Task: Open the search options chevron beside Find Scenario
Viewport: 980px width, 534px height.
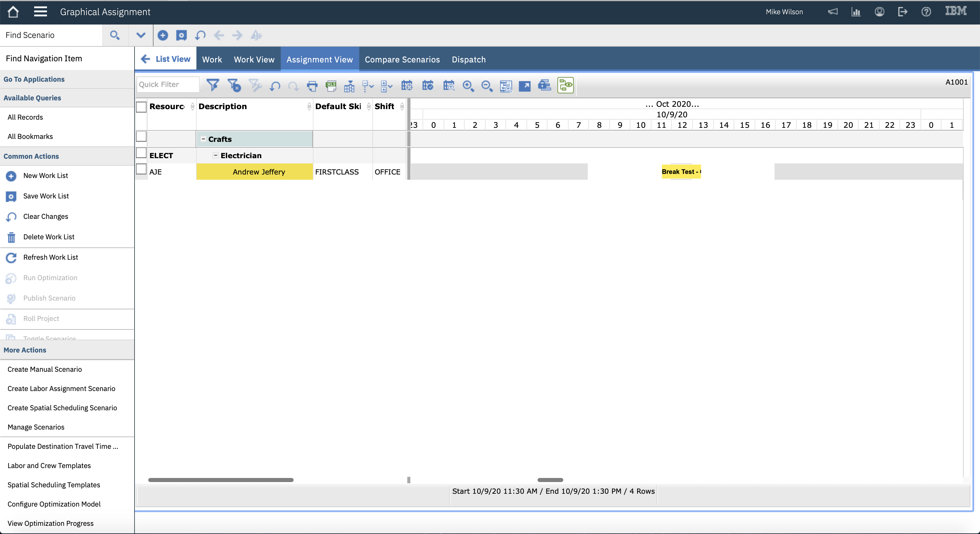Action: (x=141, y=35)
